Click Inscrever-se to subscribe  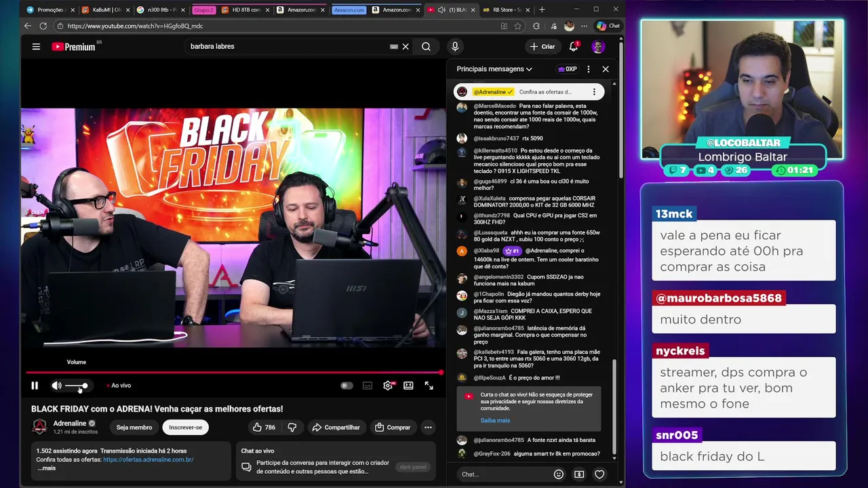tap(185, 428)
